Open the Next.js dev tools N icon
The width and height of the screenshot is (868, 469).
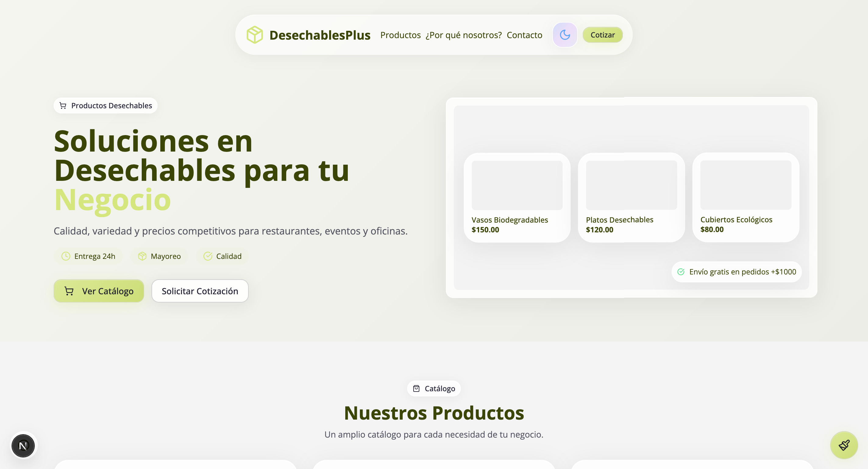tap(23, 446)
